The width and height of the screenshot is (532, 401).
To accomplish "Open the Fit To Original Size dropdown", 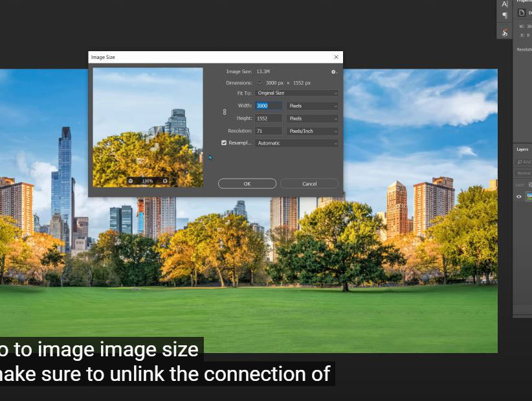I will [297, 93].
